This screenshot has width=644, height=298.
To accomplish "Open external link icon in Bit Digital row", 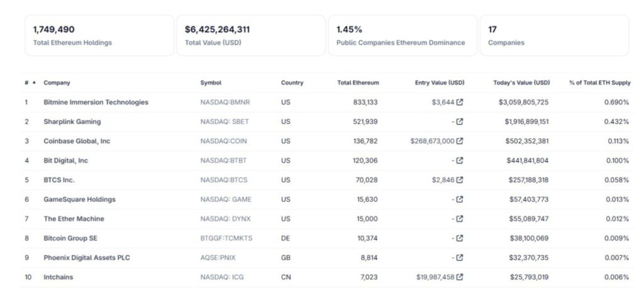I will tap(460, 160).
